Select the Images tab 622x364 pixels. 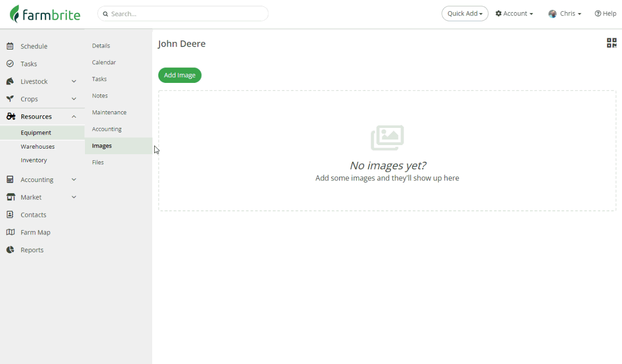118,146
